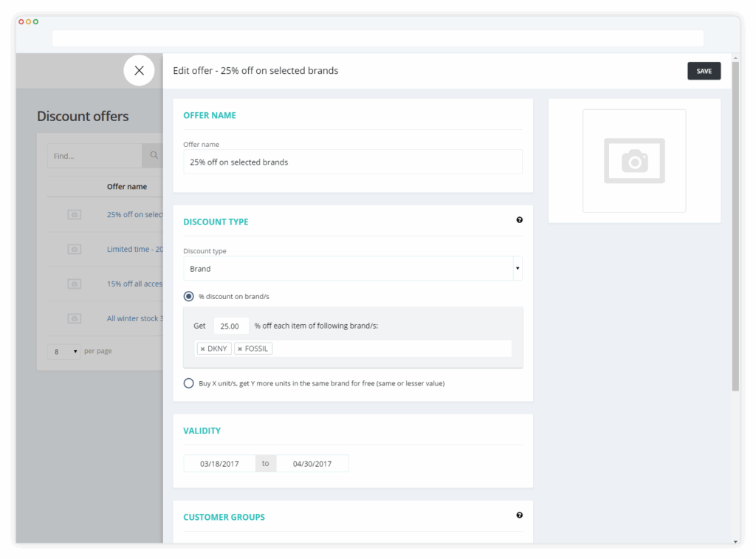Click the discount percentage 25.00 field
This screenshot has height=559, width=756.
(x=231, y=326)
